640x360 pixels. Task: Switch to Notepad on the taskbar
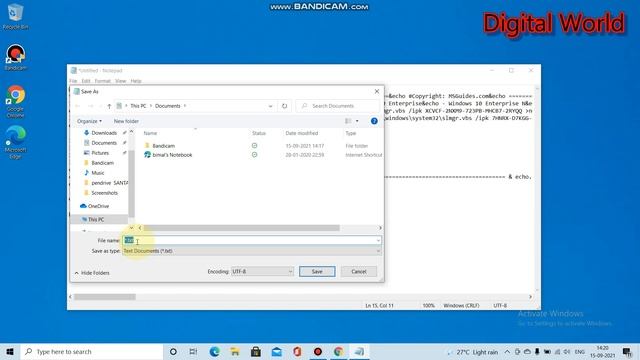click(x=359, y=351)
